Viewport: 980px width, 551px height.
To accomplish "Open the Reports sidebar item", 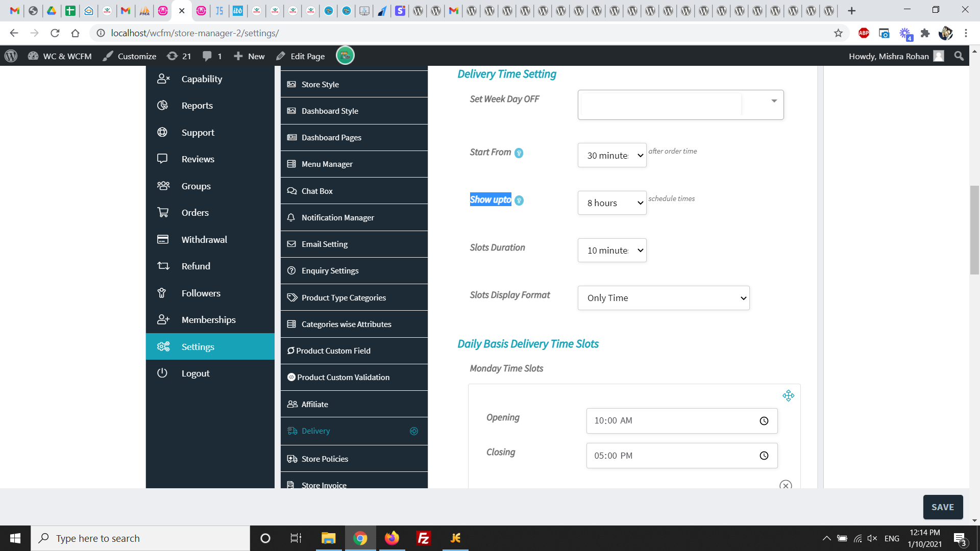I will (210, 106).
